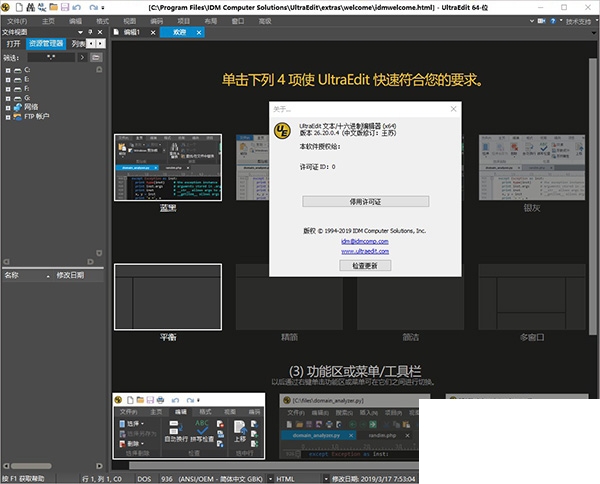Switch to the 打开 file view tab
Viewport: 600px width, 484px height.
(x=13, y=44)
